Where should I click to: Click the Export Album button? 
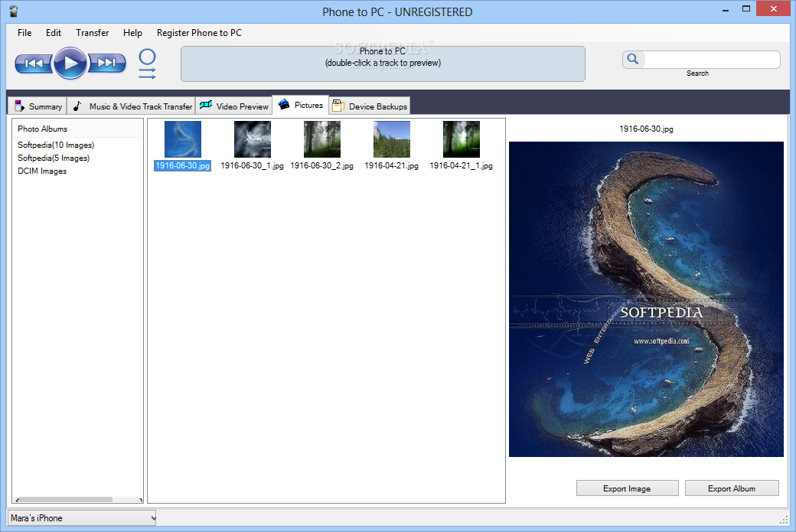[732, 488]
